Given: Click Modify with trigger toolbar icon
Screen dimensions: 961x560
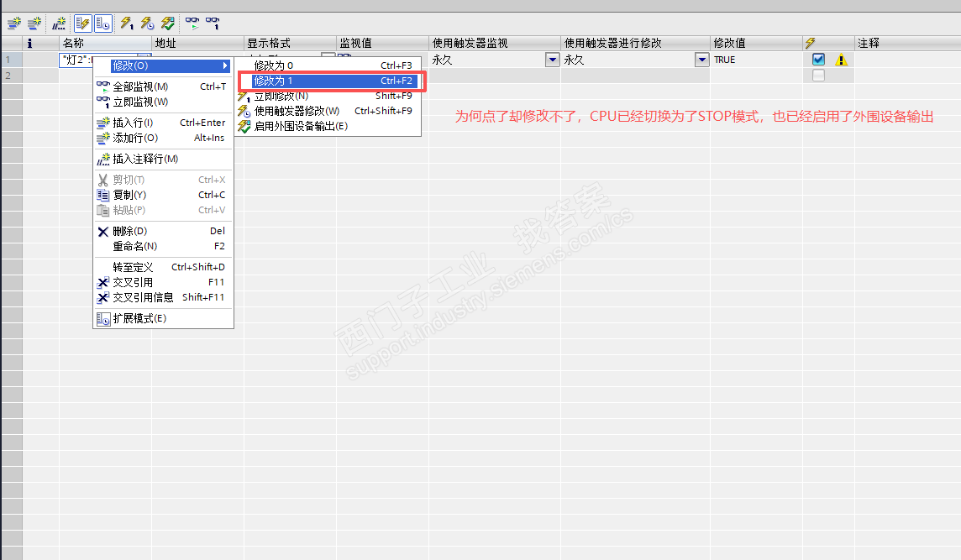Looking at the screenshot, I should 147,24.
